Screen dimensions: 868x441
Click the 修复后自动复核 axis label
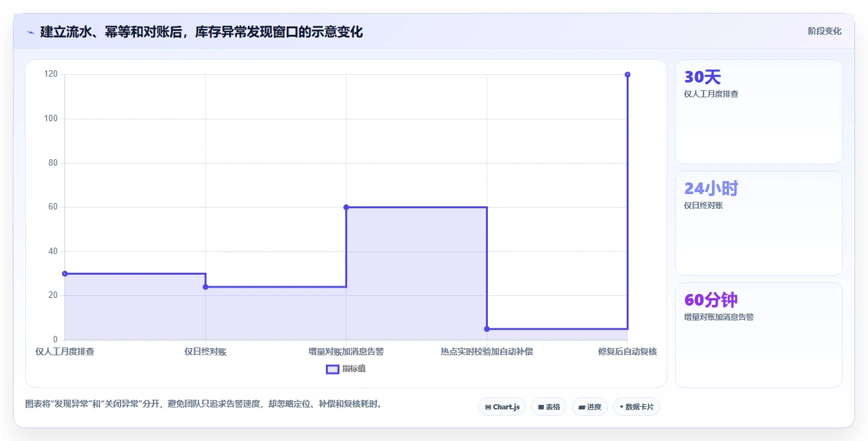click(x=627, y=351)
